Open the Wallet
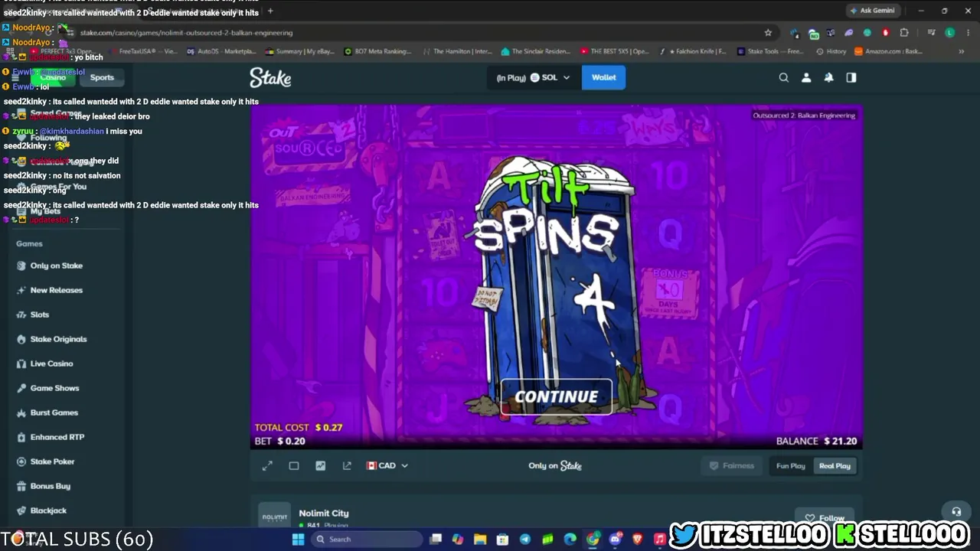The height and width of the screenshot is (551, 980). [x=603, y=77]
